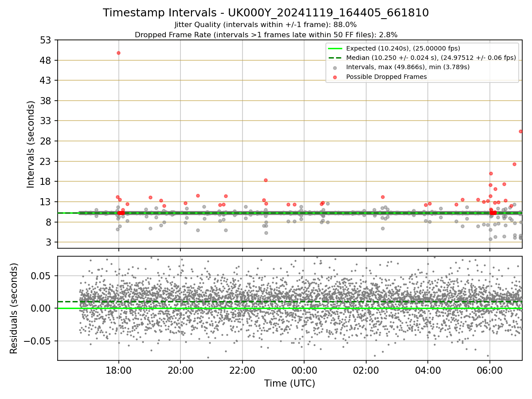
Task: Click the y-axis tick label '13'
Action: coord(46,202)
